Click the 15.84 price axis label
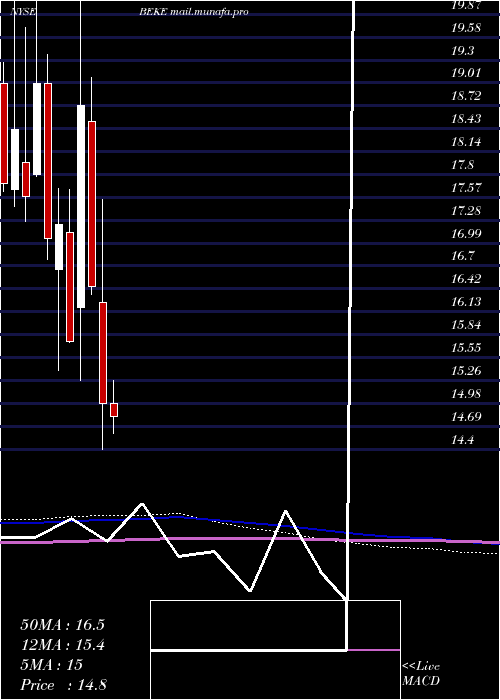 pyautogui.click(x=466, y=325)
